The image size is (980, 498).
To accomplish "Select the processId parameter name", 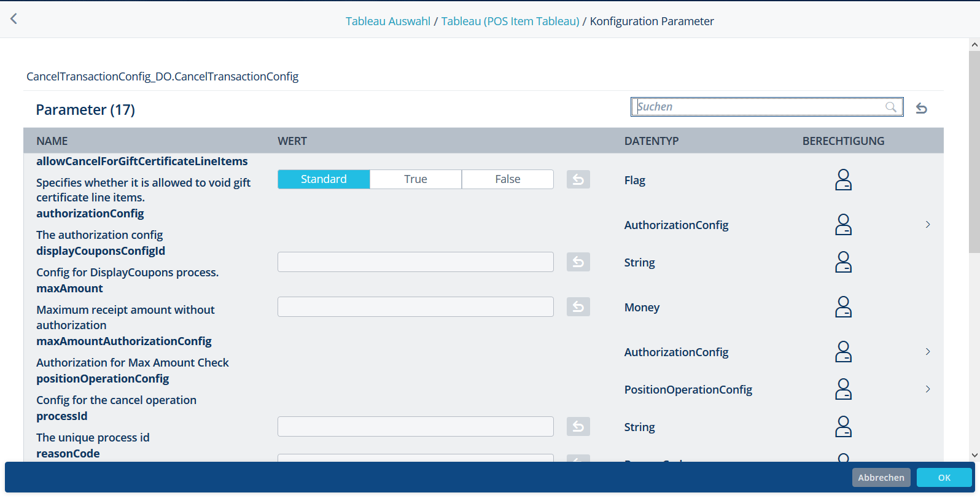I will [62, 416].
